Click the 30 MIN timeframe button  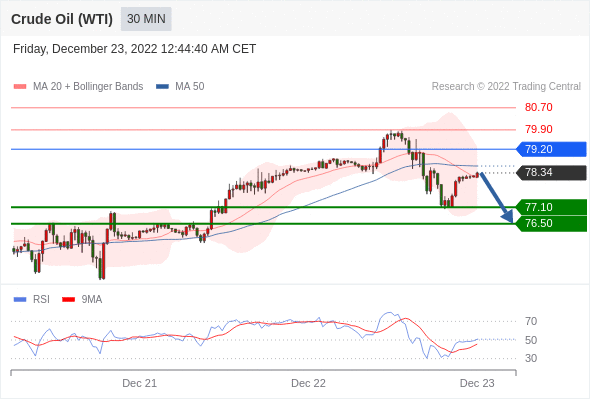point(146,19)
